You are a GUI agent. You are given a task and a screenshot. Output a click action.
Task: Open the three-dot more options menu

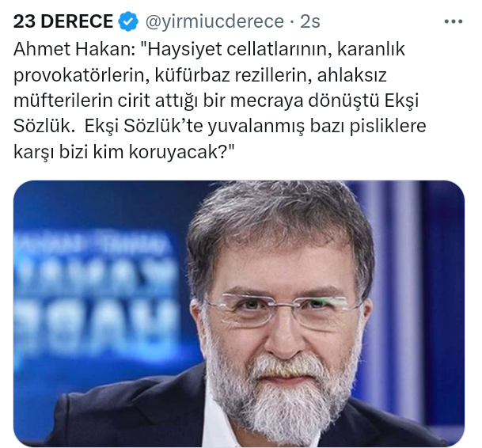(454, 21)
